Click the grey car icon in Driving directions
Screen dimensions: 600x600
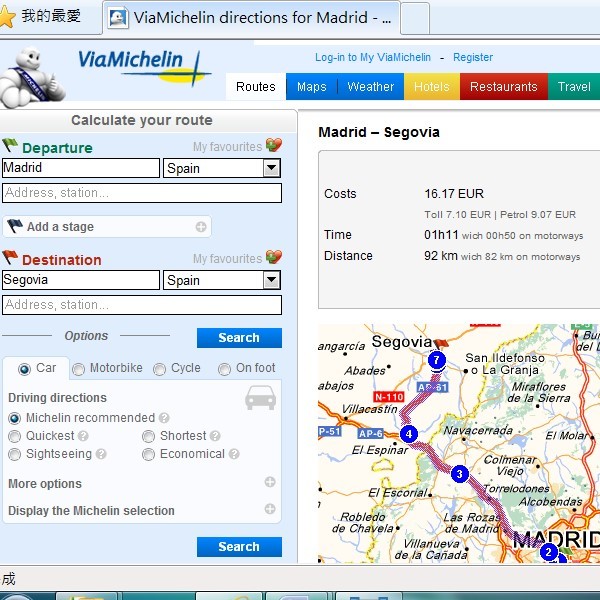[x=261, y=398]
